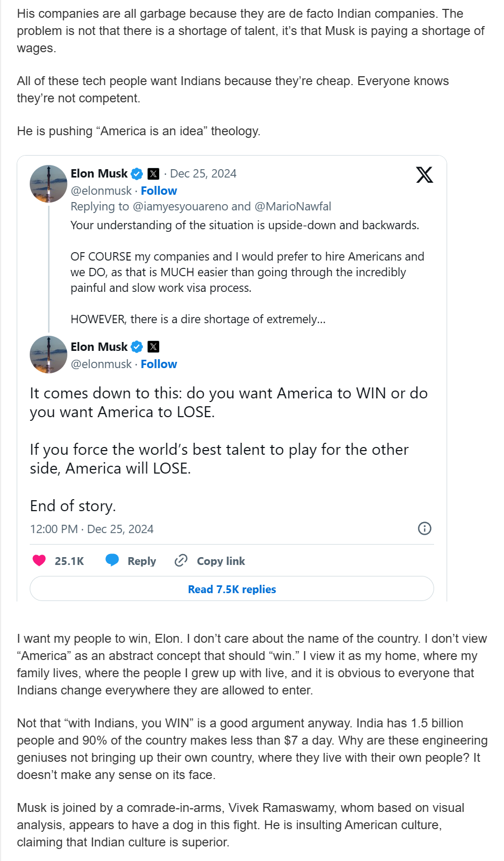Click the Reply label
504x861 pixels.
tap(142, 561)
